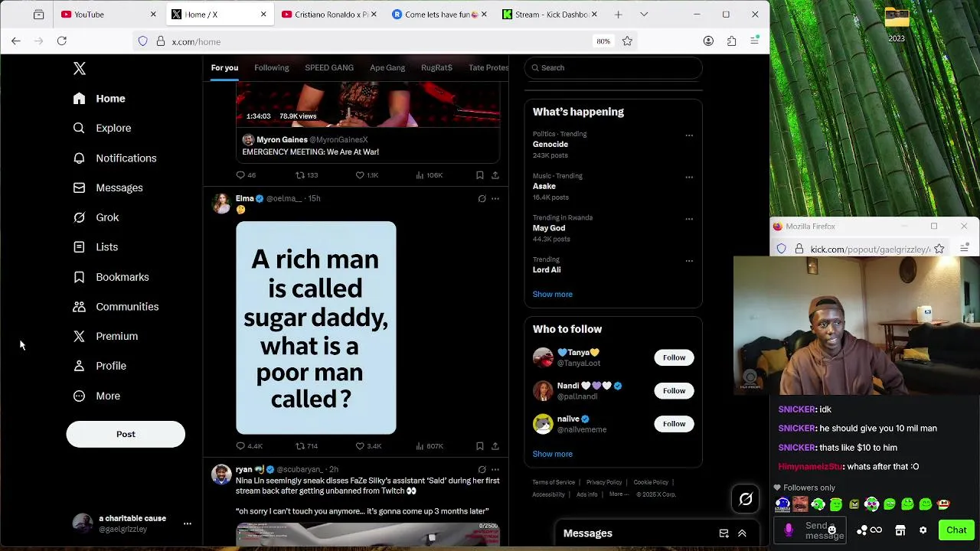Open options for Genocide trend

(689, 135)
